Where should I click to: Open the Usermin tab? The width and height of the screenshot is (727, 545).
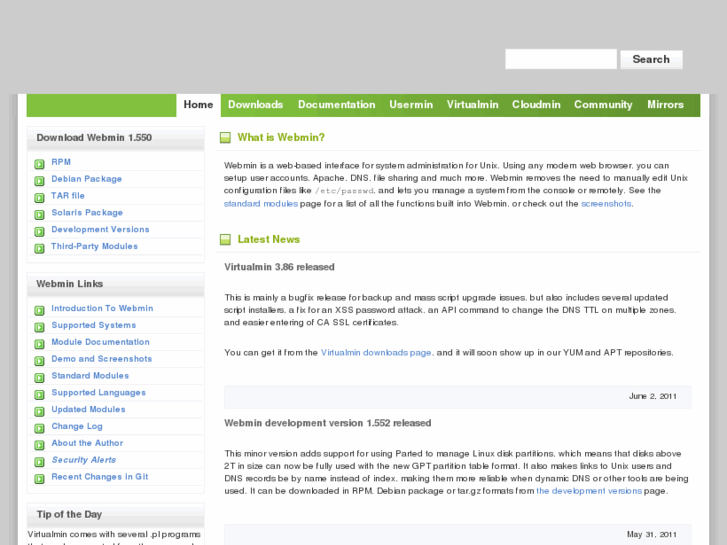pos(411,105)
